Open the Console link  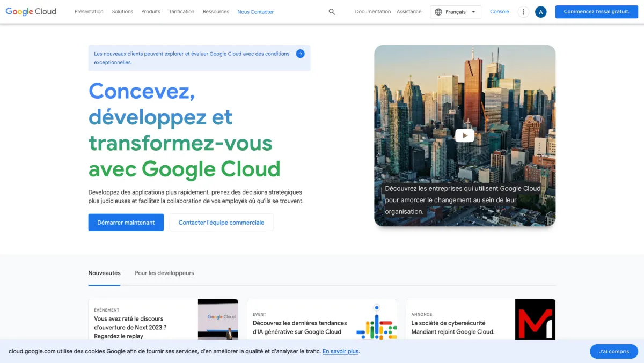[500, 12]
